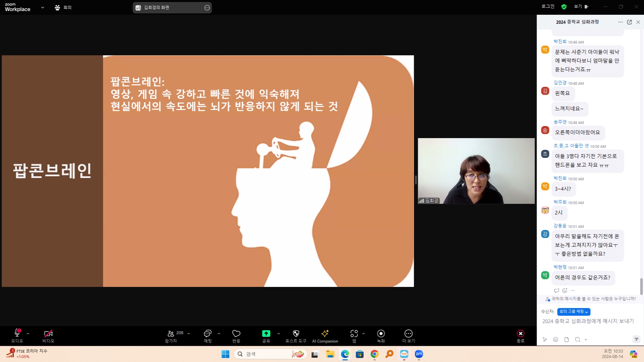Viewport: 644px width, 362px height.
Task: Click sender name 강동윤 in chat
Action: [x=560, y=226]
